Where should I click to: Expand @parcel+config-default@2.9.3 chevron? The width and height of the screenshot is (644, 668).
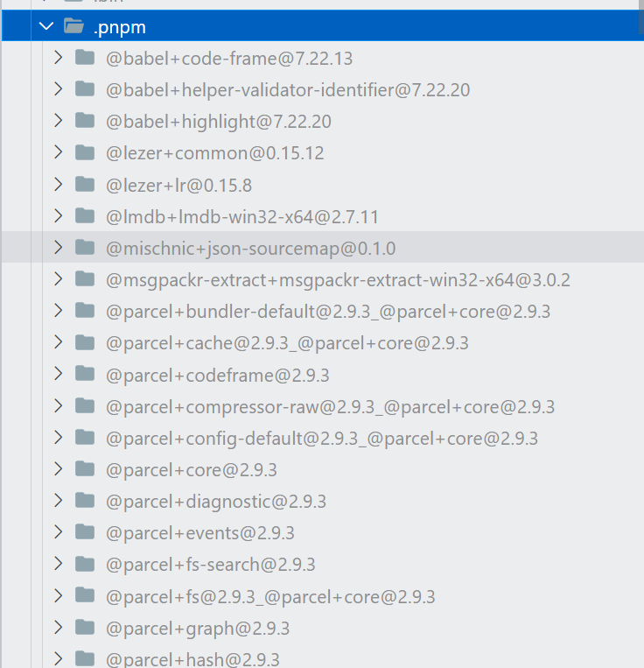pyautogui.click(x=59, y=438)
